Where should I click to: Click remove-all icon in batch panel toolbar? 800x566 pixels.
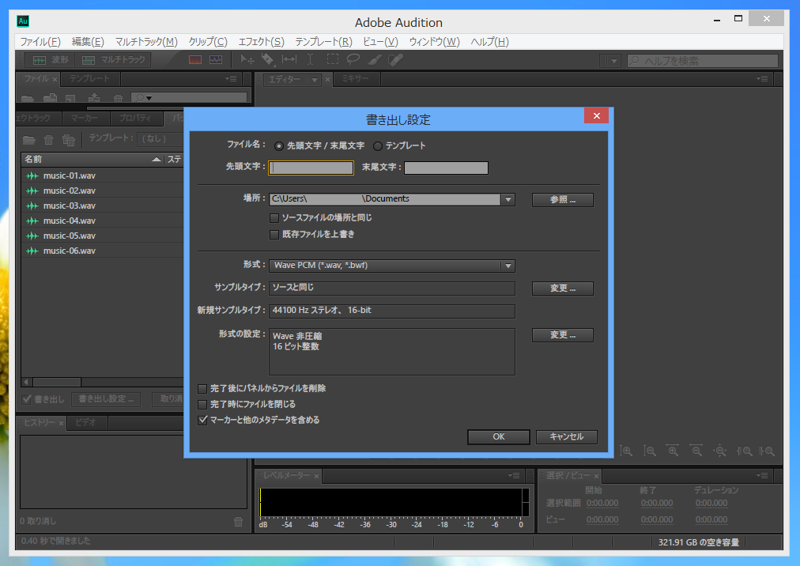(68, 139)
